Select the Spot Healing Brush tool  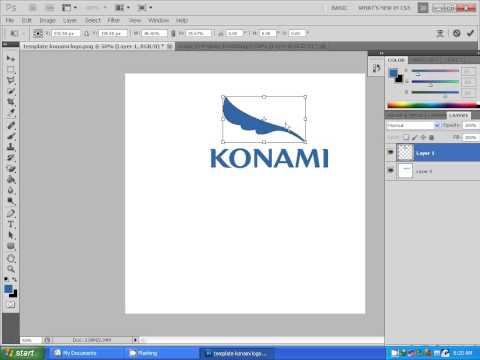tap(11, 126)
